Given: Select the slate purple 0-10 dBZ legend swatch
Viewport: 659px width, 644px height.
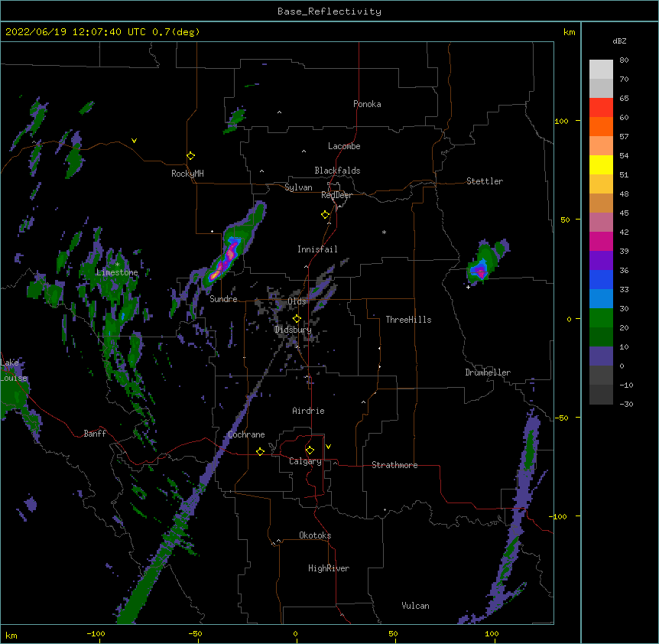Looking at the screenshot, I should [601, 356].
